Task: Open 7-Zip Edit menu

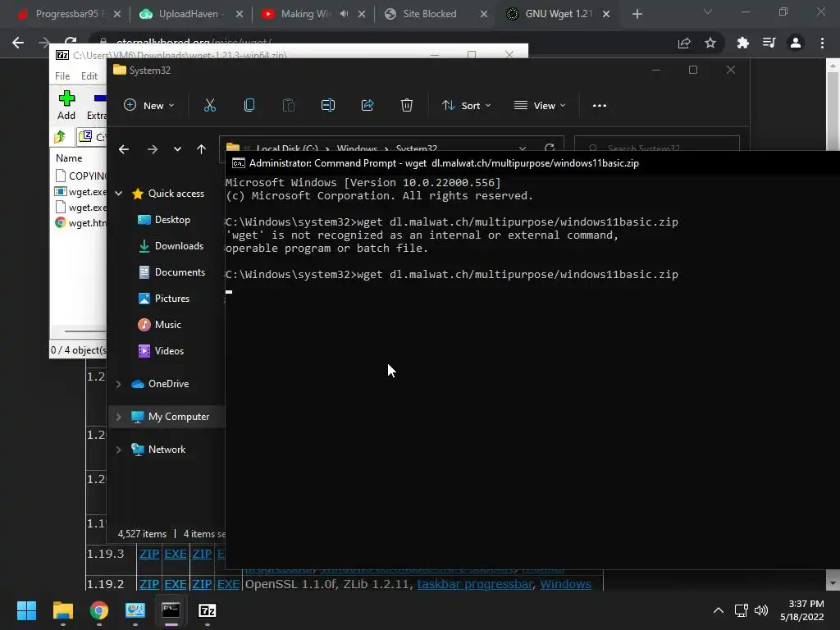Action: [x=89, y=76]
